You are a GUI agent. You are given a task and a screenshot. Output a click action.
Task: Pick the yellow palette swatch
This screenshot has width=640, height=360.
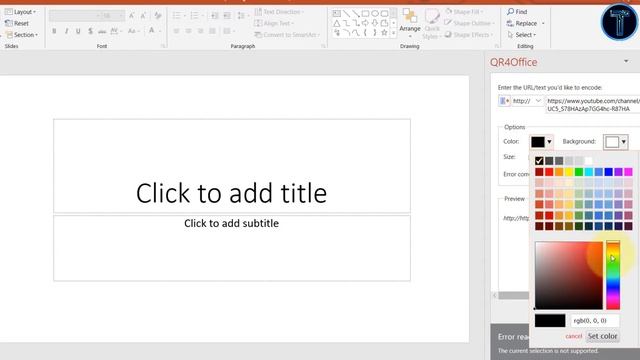click(x=569, y=172)
